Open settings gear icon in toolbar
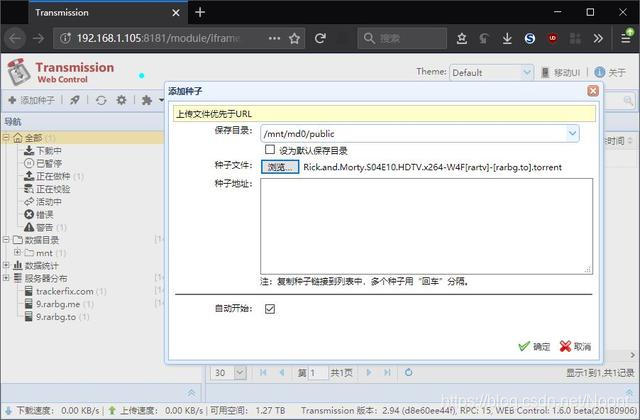 tap(121, 100)
